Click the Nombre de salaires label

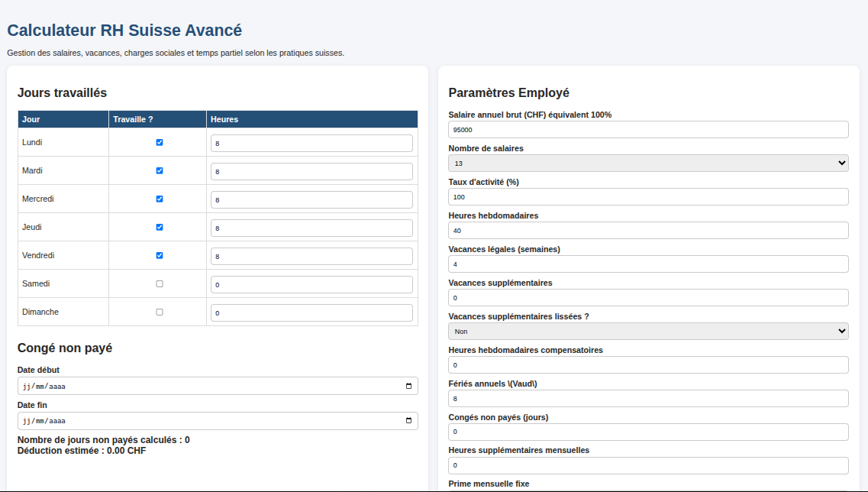(x=486, y=148)
